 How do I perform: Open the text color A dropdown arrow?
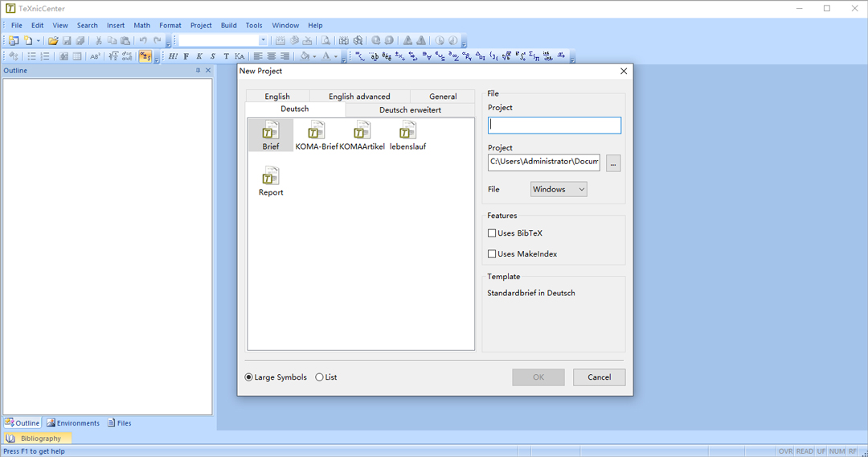pos(335,56)
